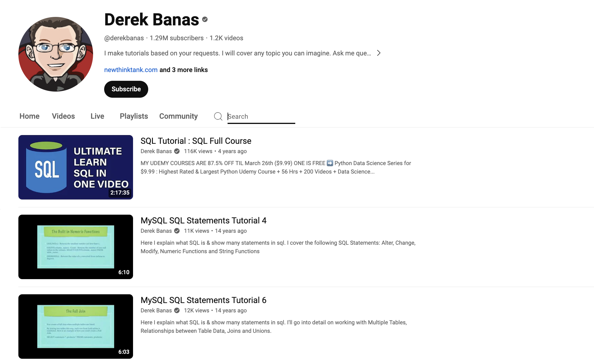
Task: Focus the channel Search text field
Action: coord(261,116)
